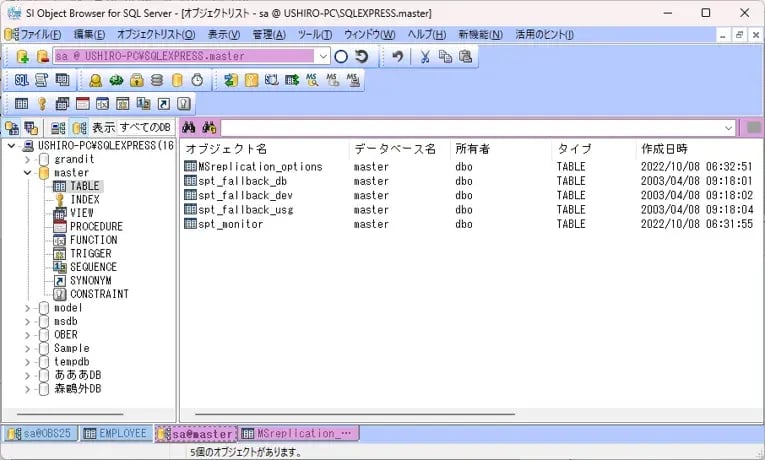Image resolution: width=765 pixels, height=460 pixels.
Task: Expand the grandit database node
Action: click(27, 159)
